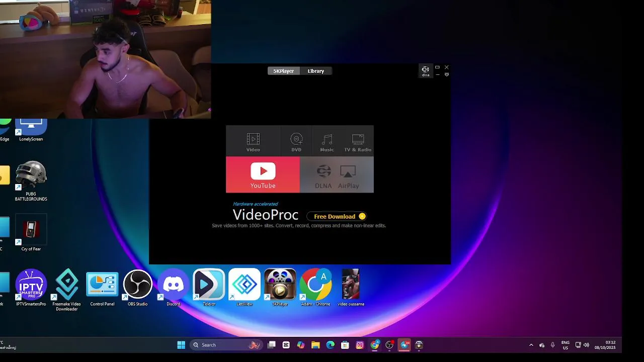Change the ENG US input language

(x=566, y=345)
